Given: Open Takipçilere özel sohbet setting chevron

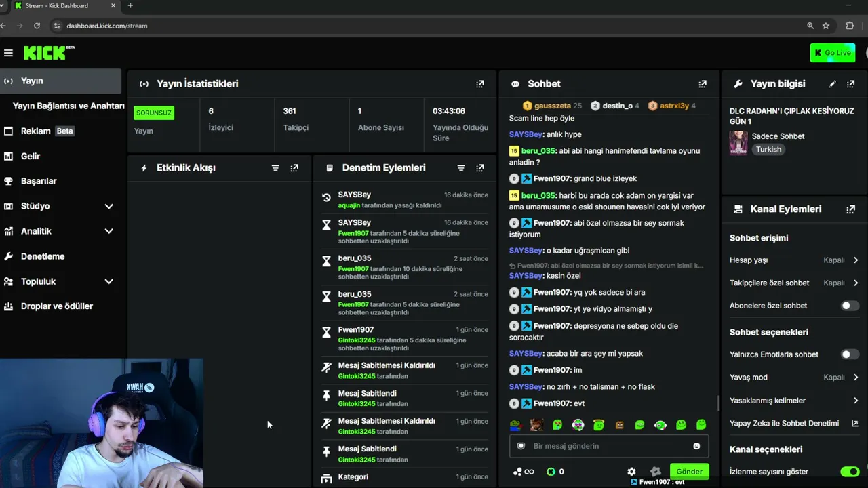Looking at the screenshot, I should 856,283.
